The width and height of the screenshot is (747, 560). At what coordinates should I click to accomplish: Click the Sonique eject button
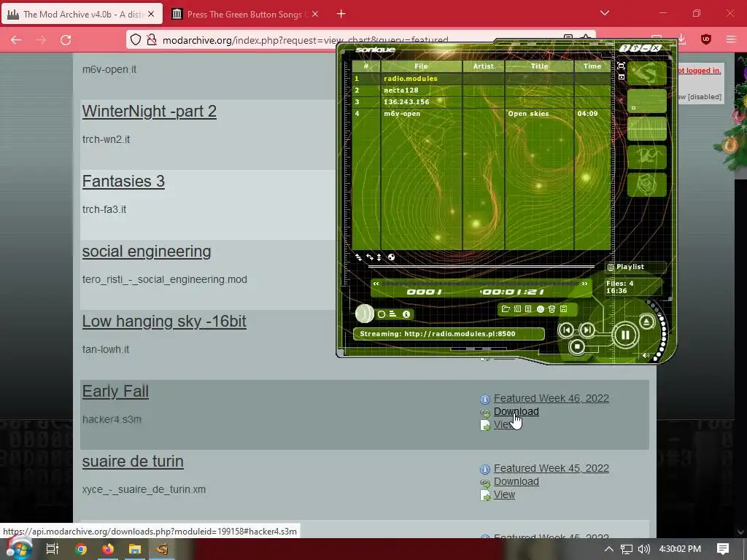pos(646,322)
